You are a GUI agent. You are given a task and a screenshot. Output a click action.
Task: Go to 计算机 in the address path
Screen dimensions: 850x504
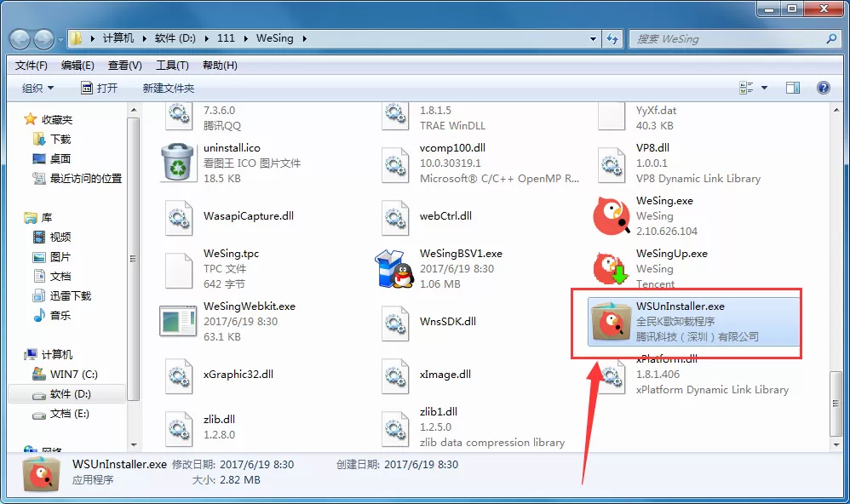118,38
